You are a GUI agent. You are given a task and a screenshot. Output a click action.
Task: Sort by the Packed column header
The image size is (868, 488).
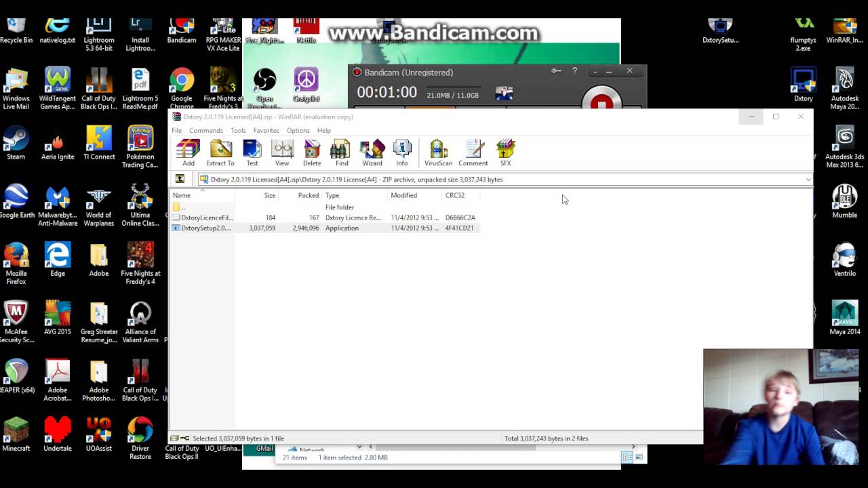click(300, 195)
